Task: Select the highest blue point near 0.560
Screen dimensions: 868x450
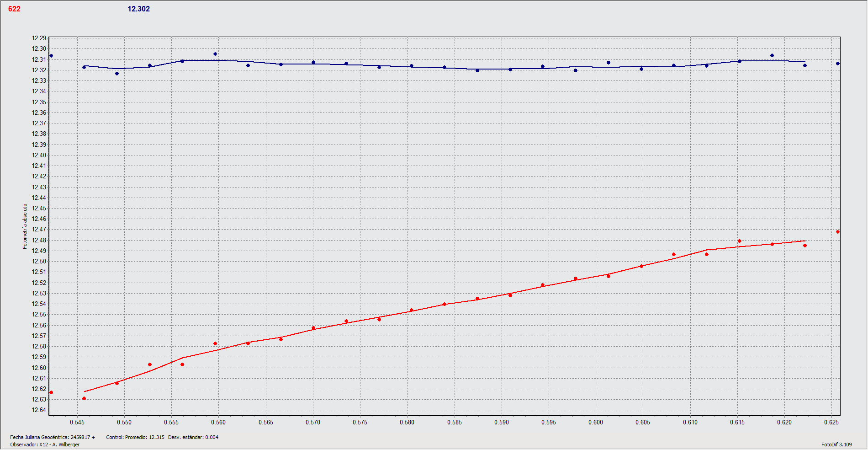Action: [215, 54]
